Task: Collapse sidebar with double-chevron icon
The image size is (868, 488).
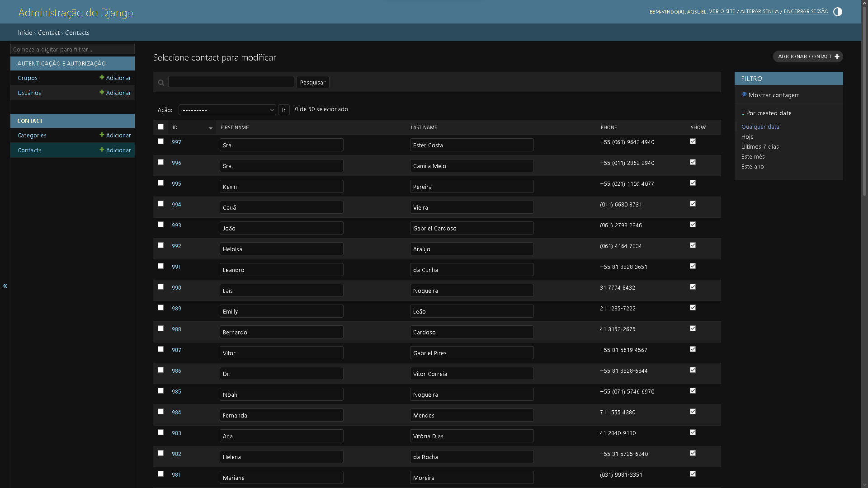Action: [5, 286]
